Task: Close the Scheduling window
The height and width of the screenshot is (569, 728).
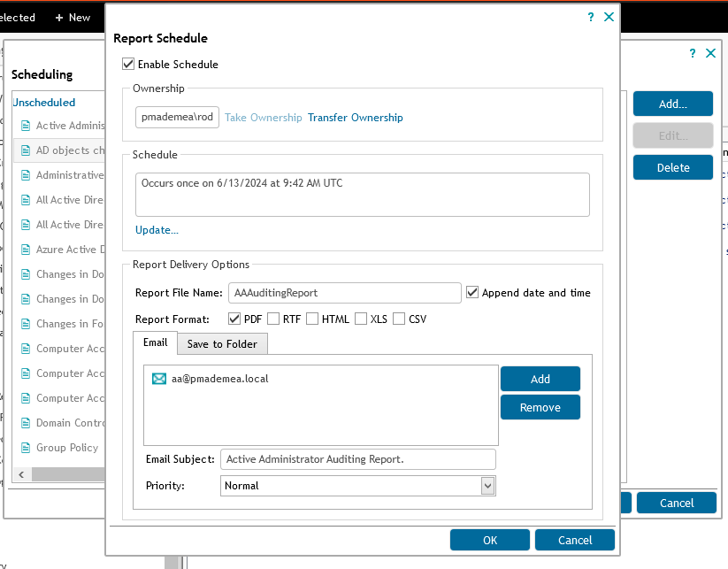Action: click(710, 53)
